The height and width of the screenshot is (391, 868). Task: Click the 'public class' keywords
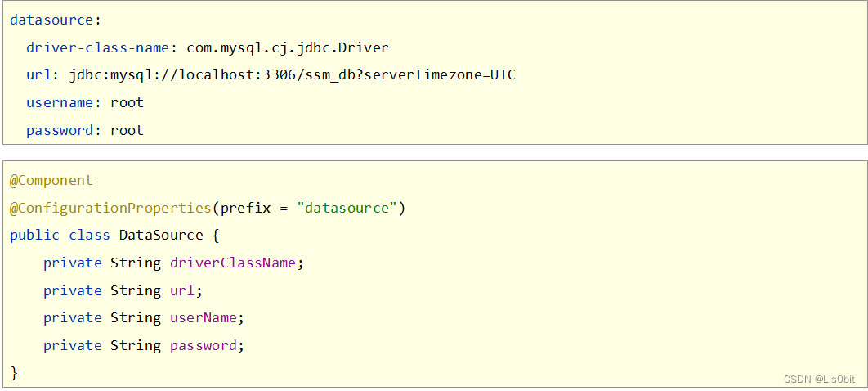(60, 236)
